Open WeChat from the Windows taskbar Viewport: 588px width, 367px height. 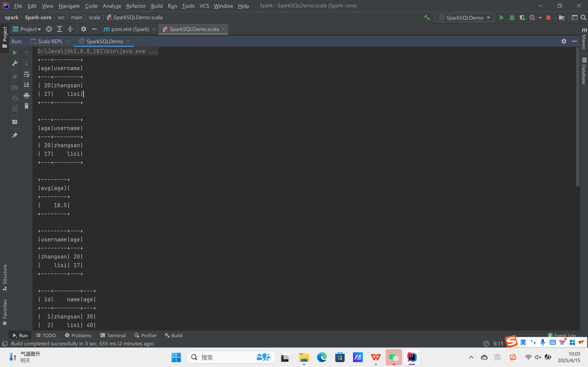click(x=394, y=357)
